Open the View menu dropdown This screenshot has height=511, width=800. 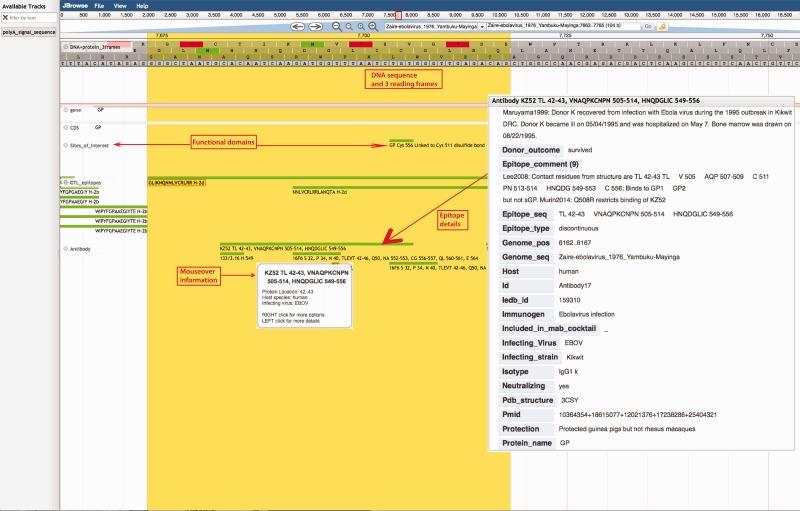tap(120, 6)
